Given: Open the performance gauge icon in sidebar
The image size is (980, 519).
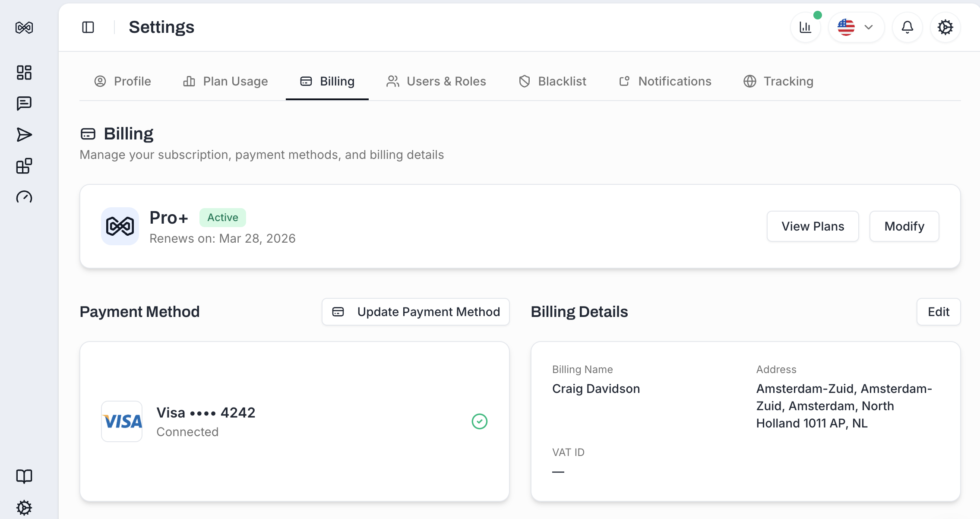Looking at the screenshot, I should click(x=24, y=196).
